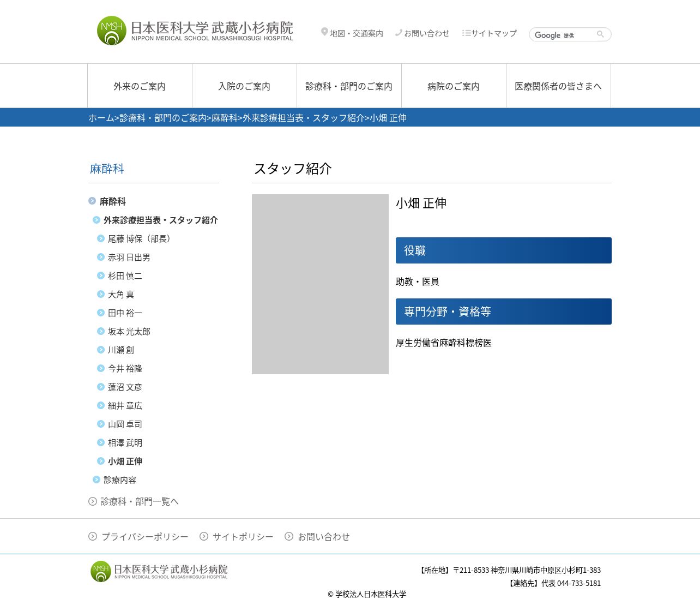
Task: Open the 医療関係者の皆さまへ navigation menu
Action: coord(558,86)
